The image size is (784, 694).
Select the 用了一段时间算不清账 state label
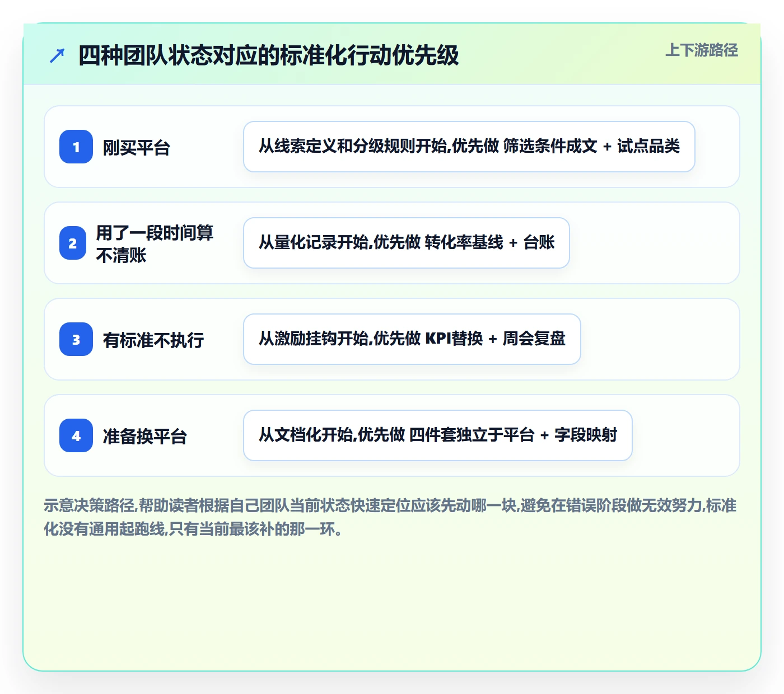coord(155,243)
